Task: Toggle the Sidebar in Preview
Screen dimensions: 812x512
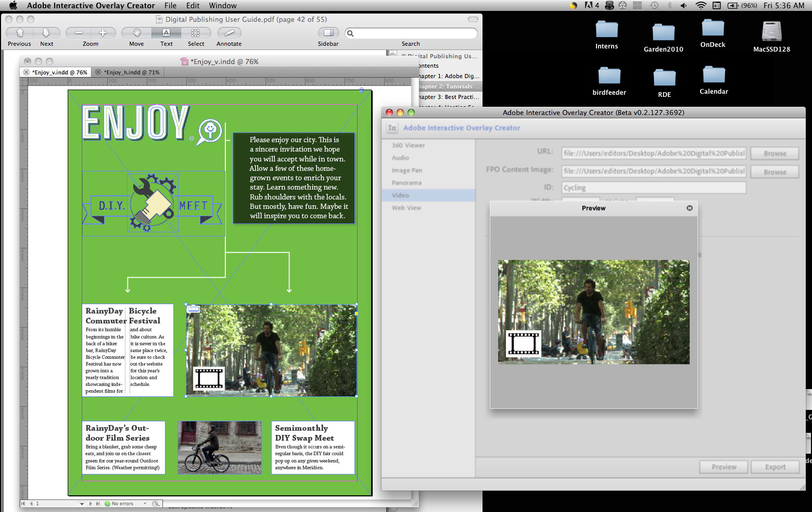Action: (328, 33)
